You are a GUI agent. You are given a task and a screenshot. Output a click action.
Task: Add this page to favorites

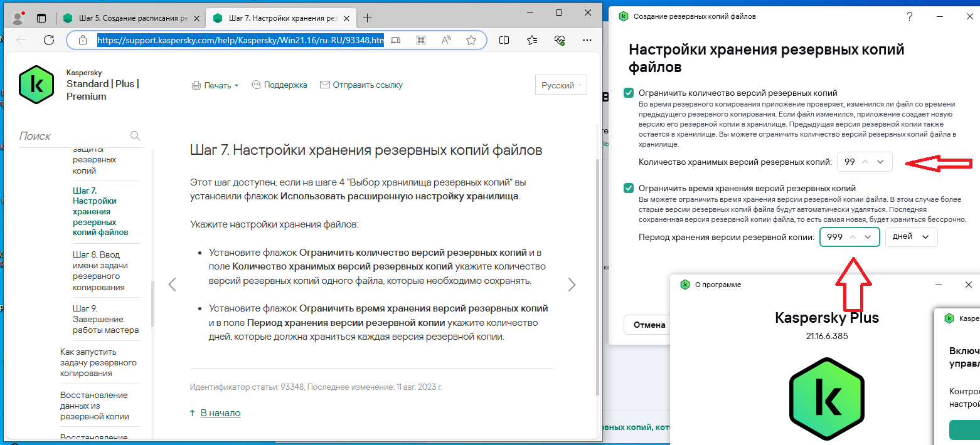point(471,40)
